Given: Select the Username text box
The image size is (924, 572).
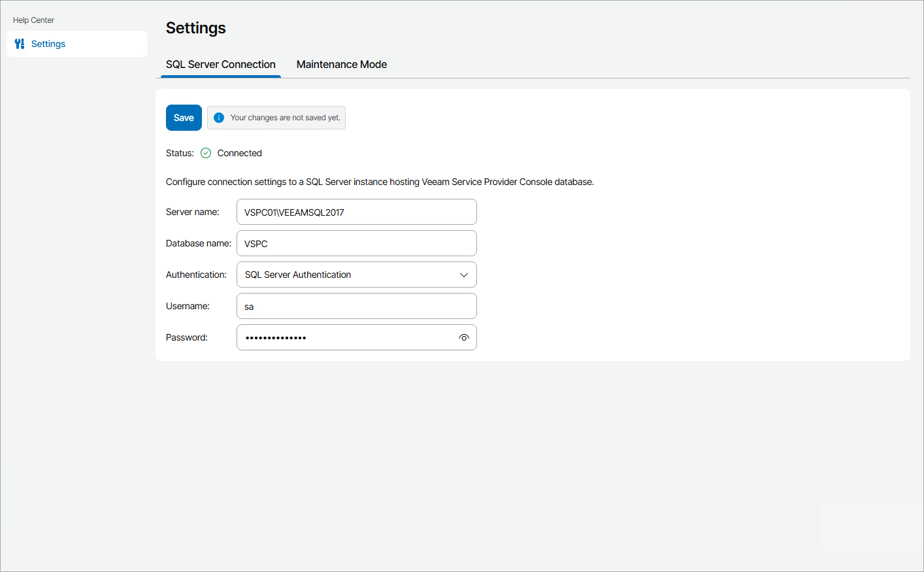Looking at the screenshot, I should [356, 306].
